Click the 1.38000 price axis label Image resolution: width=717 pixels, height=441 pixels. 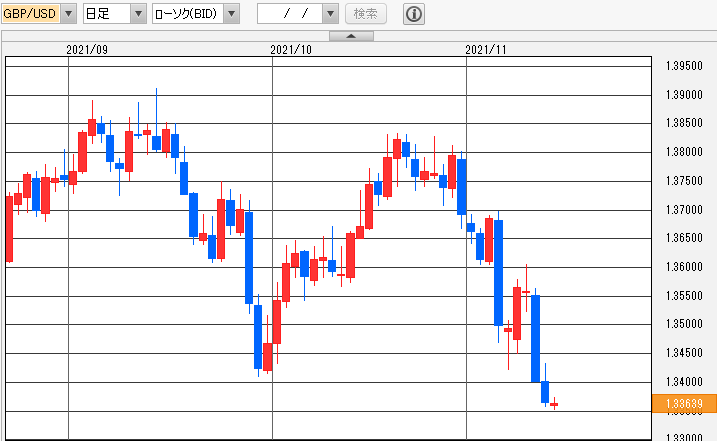tap(684, 152)
